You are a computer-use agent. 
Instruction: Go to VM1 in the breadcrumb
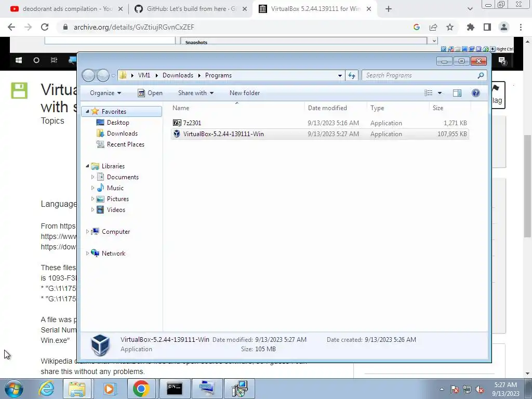tap(144, 75)
